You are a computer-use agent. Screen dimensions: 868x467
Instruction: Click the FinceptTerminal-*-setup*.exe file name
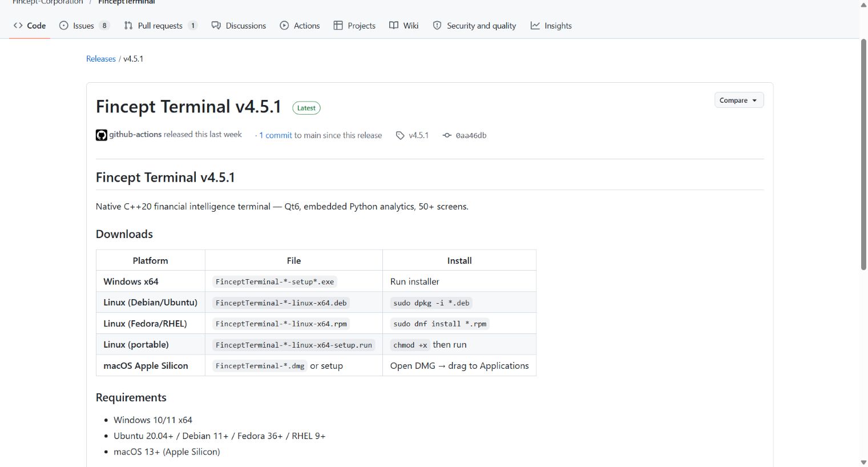(x=274, y=281)
